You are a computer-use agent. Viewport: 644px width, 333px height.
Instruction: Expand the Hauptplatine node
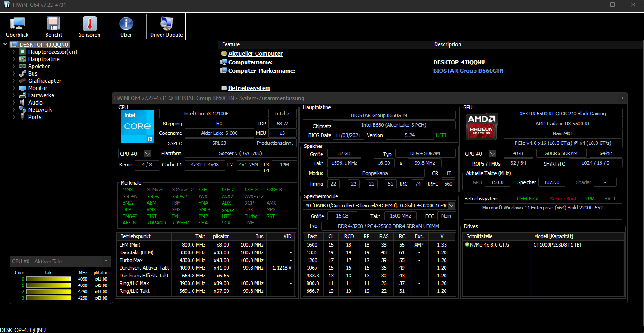(x=14, y=59)
